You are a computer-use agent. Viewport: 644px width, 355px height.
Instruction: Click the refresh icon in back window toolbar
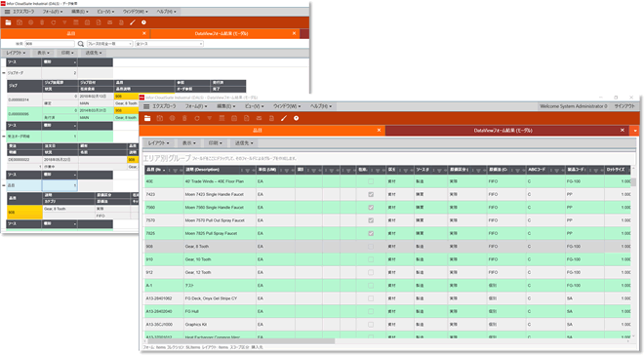54,22
